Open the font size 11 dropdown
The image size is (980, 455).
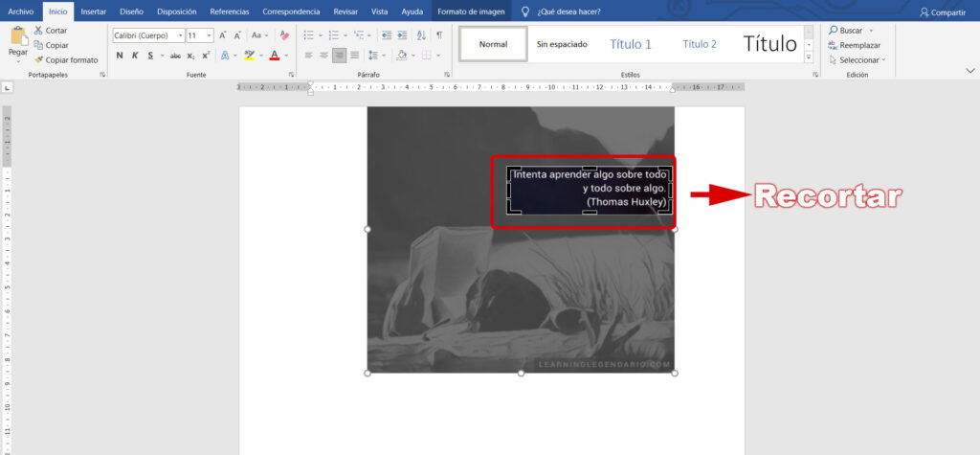coord(208,35)
